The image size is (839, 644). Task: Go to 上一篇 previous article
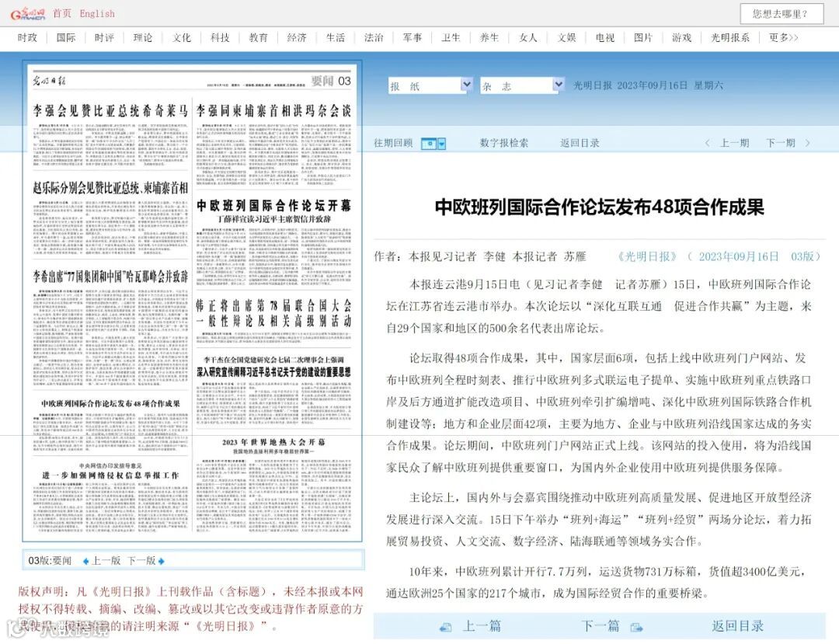pyautogui.click(x=482, y=626)
